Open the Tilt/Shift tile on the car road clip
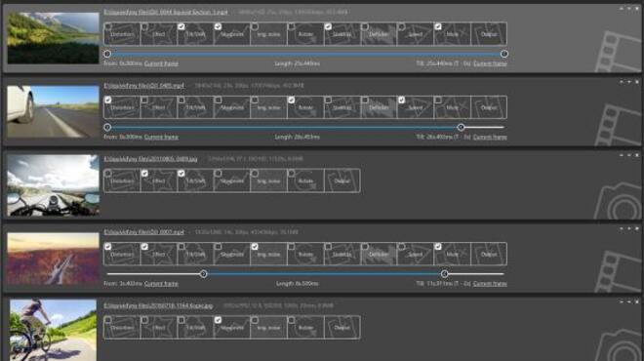Viewport: 644px width, 361px height. (x=195, y=107)
